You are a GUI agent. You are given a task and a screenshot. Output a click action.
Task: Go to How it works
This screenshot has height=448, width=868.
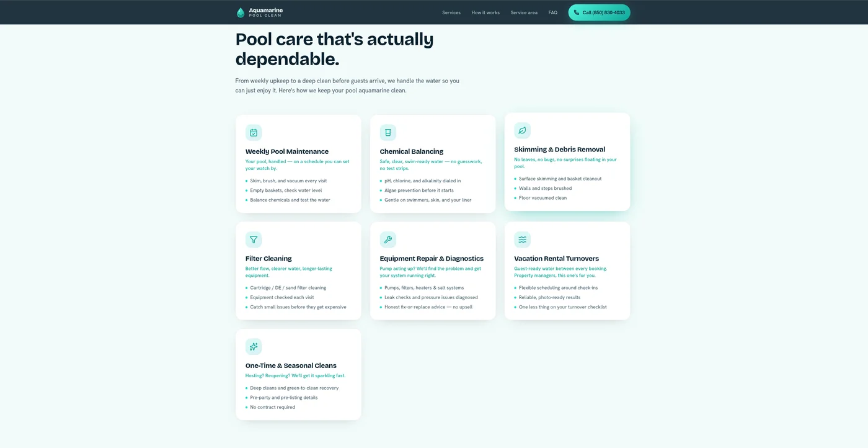[x=485, y=12]
